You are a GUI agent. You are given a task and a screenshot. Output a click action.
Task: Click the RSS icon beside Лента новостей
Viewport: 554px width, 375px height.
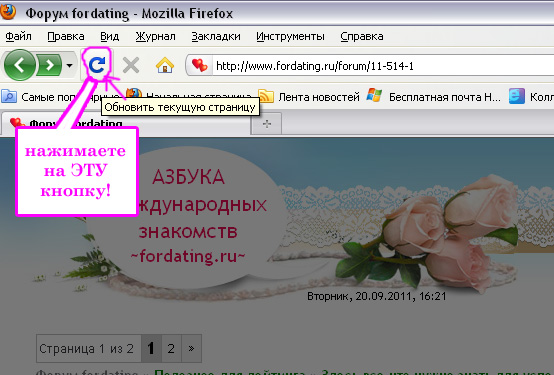[x=266, y=96]
